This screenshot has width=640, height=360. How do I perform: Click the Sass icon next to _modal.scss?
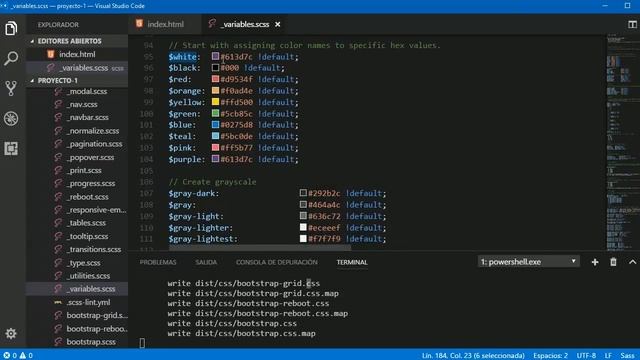pos(58,91)
